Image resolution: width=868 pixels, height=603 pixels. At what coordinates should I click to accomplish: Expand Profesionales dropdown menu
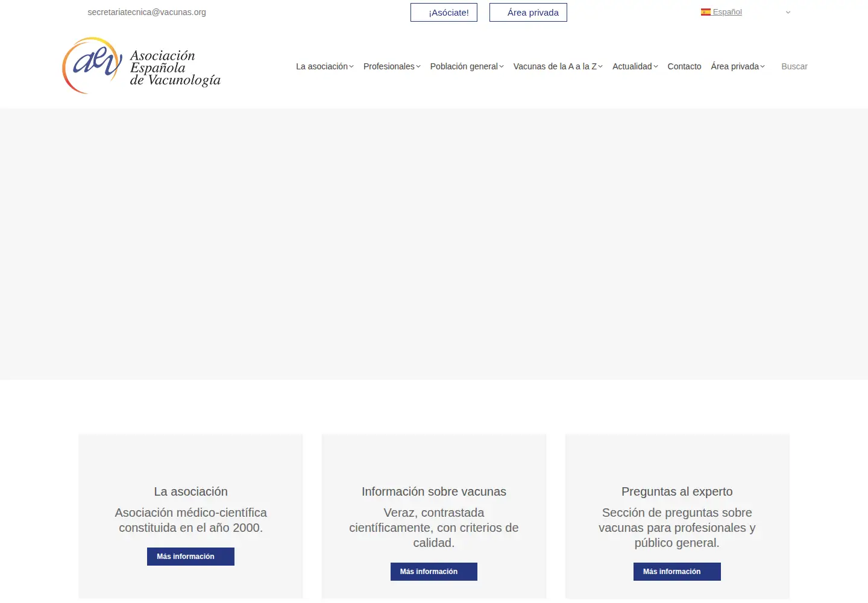(x=392, y=66)
